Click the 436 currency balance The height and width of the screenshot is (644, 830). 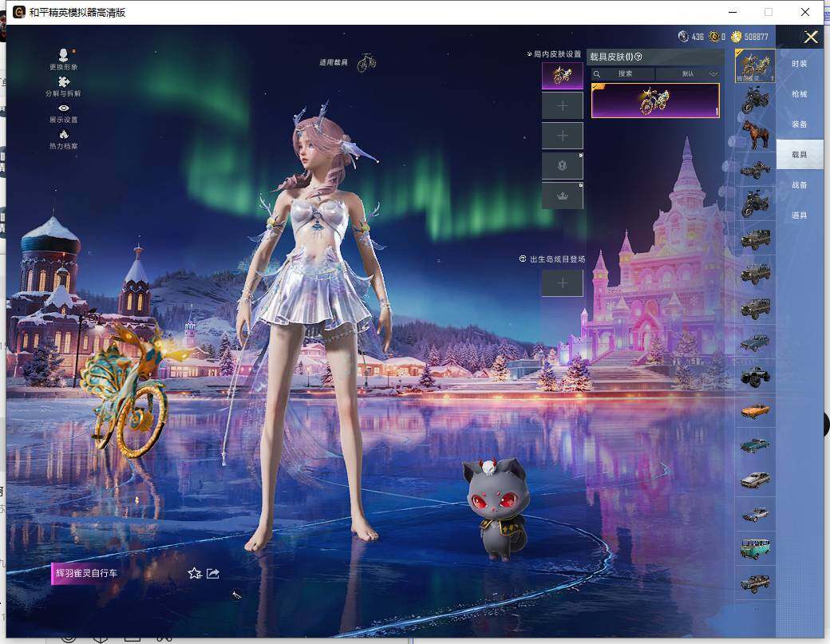(x=698, y=37)
